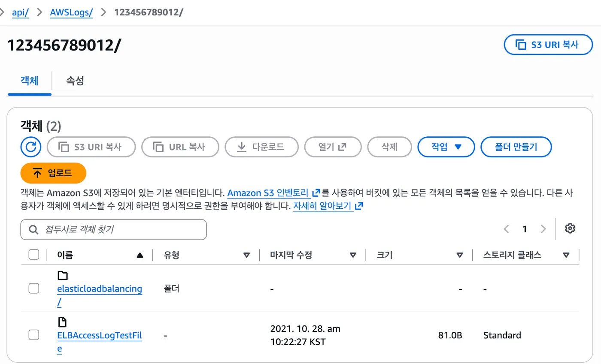Sort by 마지막 수정 column arrow
Screen dimensions: 601x364
(x=353, y=255)
